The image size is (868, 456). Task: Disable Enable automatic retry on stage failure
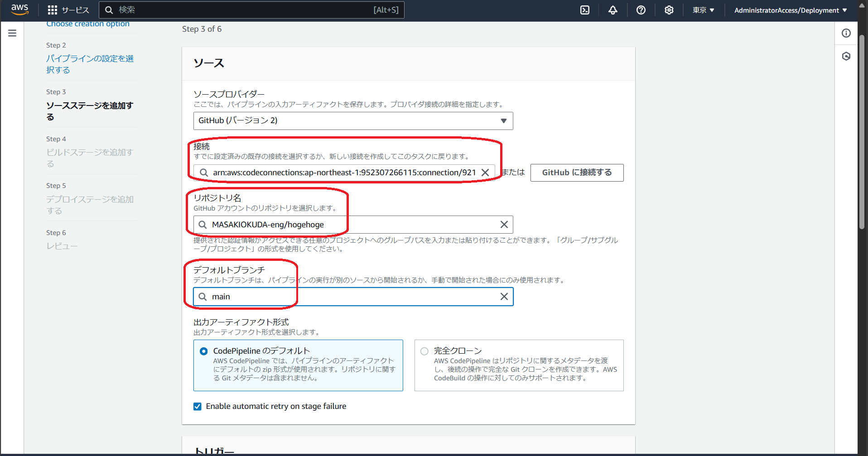[x=197, y=406]
